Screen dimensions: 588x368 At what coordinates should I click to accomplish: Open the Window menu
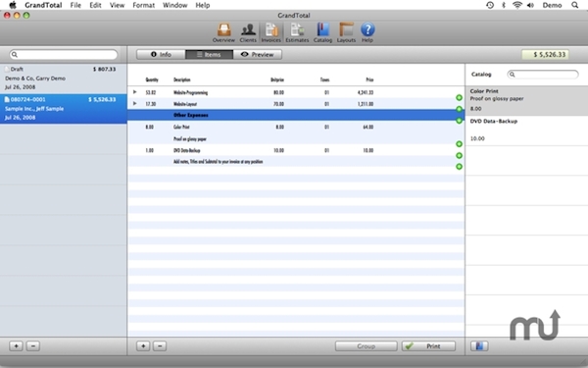point(174,5)
